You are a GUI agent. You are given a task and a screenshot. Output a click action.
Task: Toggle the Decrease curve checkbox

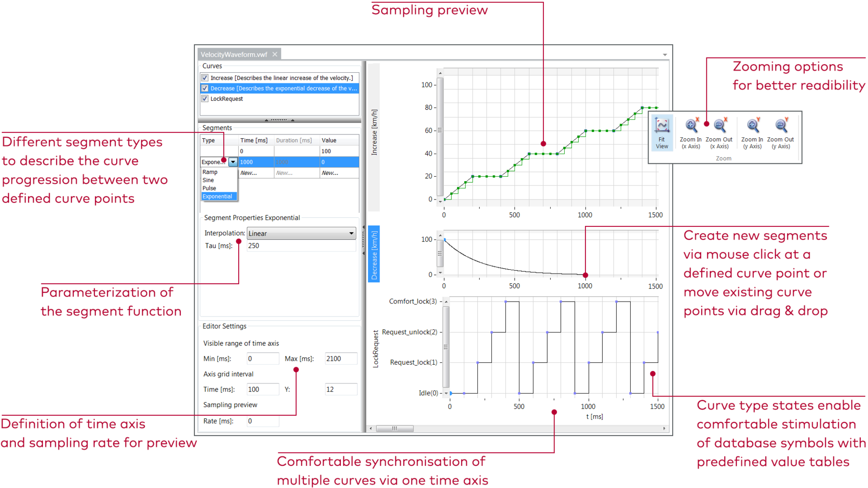click(x=205, y=88)
